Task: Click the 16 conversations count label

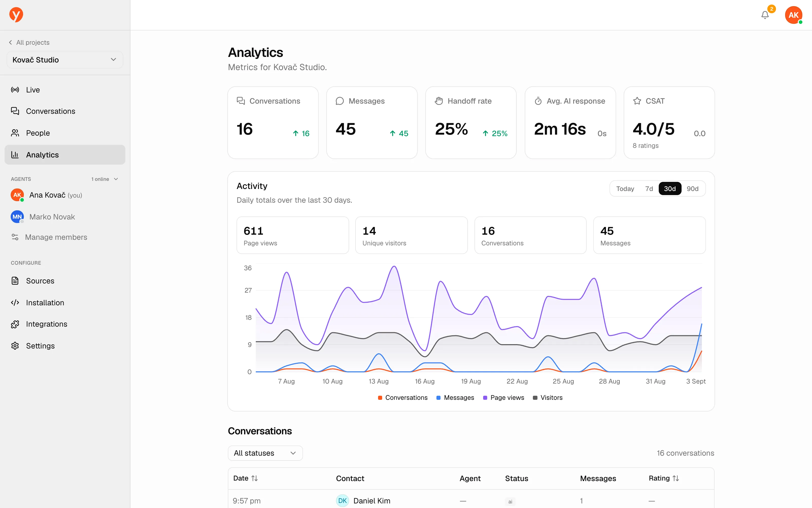Action: tap(685, 453)
